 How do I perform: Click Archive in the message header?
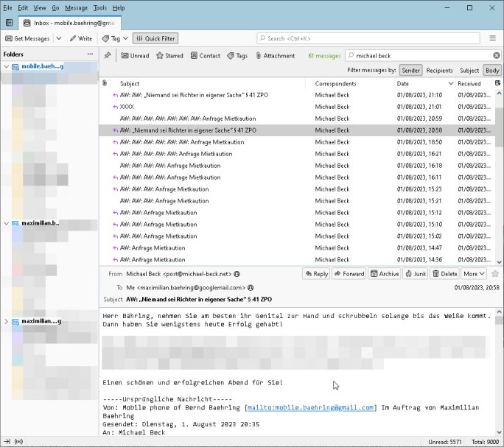coord(385,274)
